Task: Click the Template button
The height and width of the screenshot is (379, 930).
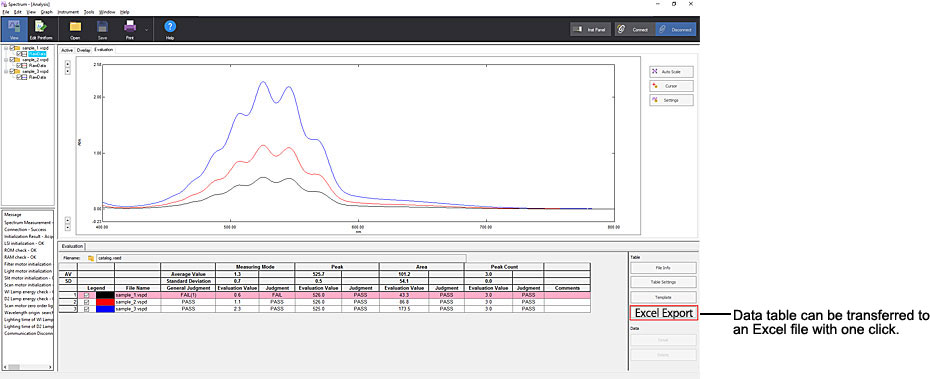Action: tap(663, 296)
